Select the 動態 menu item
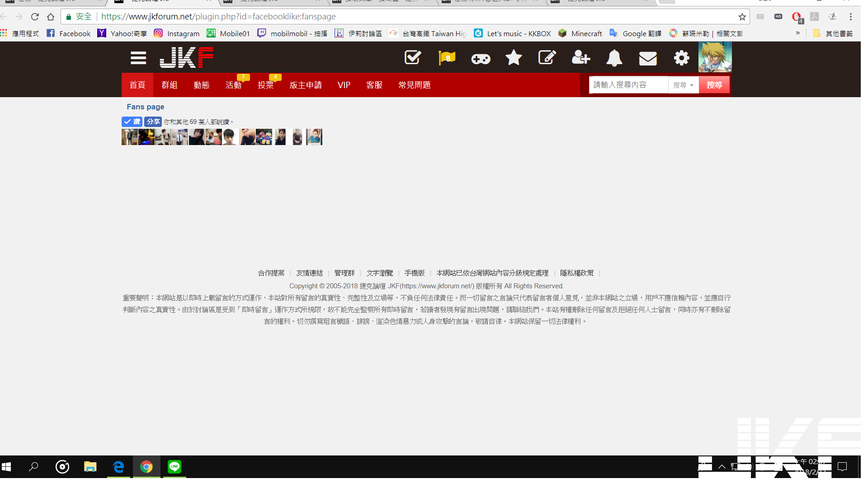This screenshot has width=868, height=488. point(202,85)
